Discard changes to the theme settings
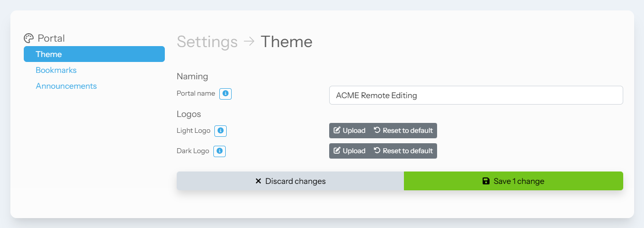 pyautogui.click(x=290, y=181)
